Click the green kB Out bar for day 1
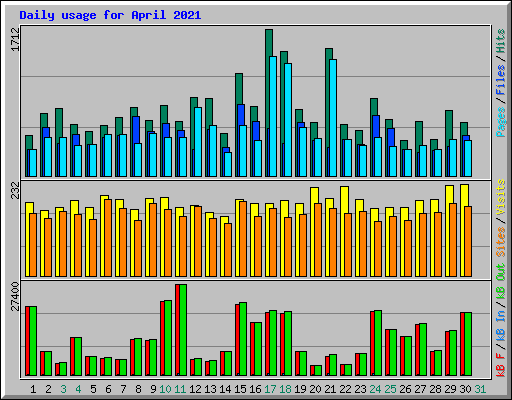The width and height of the screenshot is (512, 400). pos(33,341)
